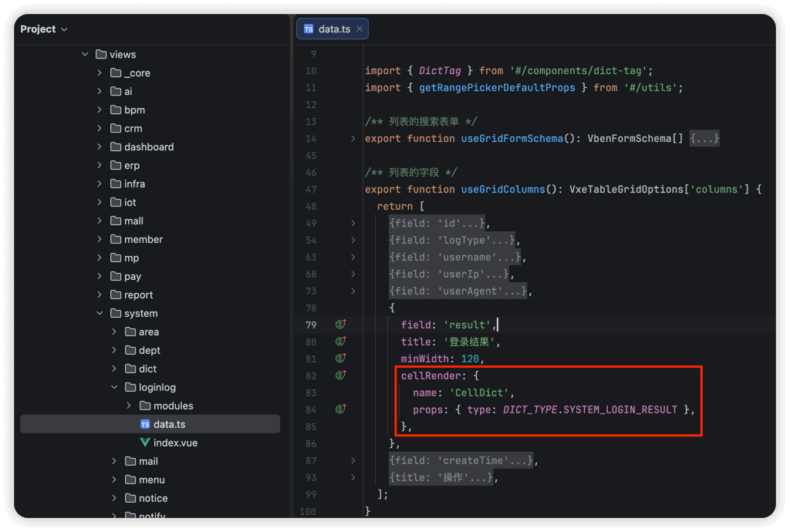790x532 pixels.
Task: Expand the dashboard folder
Action: 100,146
